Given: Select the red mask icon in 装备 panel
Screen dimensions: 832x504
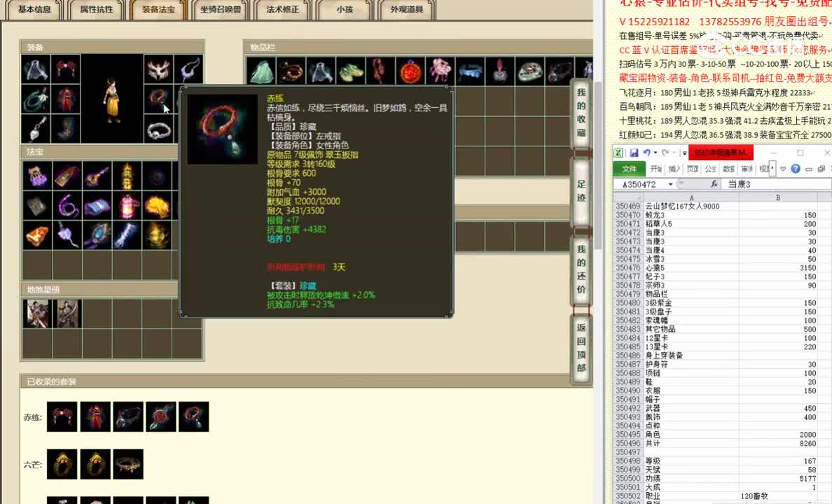Looking at the screenshot, I should 158,69.
